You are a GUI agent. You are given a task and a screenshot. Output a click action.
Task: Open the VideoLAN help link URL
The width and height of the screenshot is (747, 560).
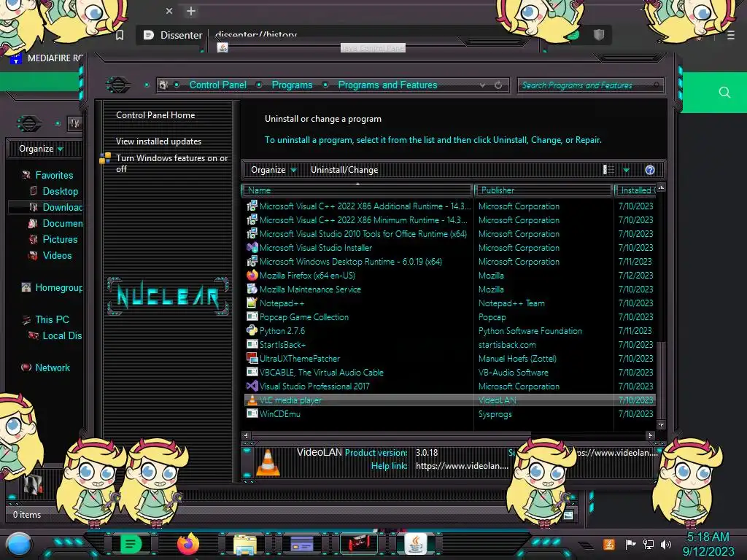click(x=462, y=466)
